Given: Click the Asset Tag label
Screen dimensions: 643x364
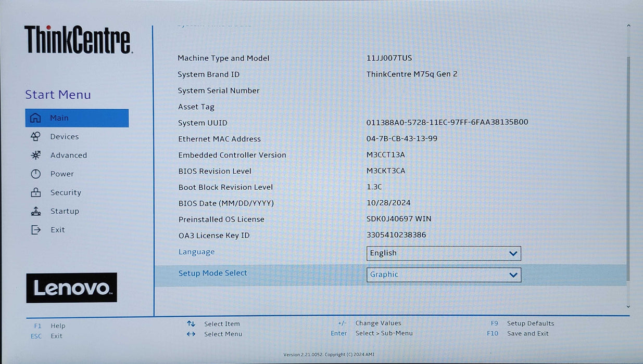Looking at the screenshot, I should pos(196,107).
